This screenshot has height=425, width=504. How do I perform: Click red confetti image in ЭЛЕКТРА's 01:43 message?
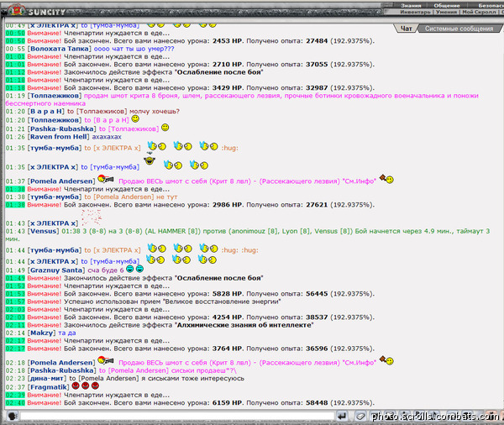(92, 218)
